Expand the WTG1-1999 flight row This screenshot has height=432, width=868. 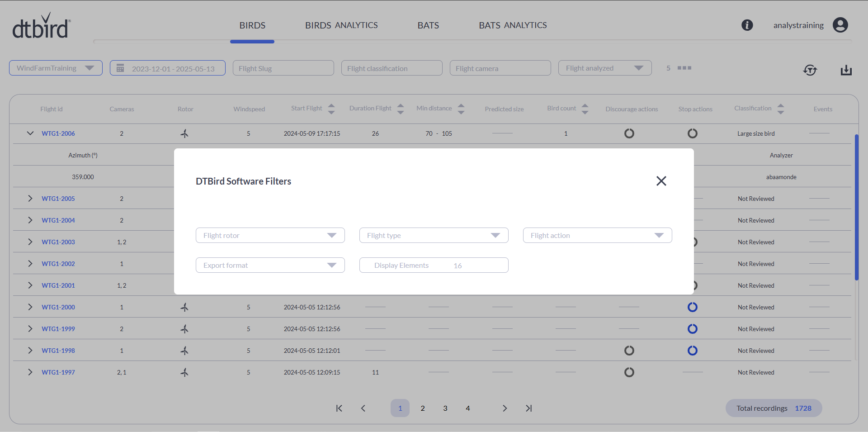tap(30, 329)
